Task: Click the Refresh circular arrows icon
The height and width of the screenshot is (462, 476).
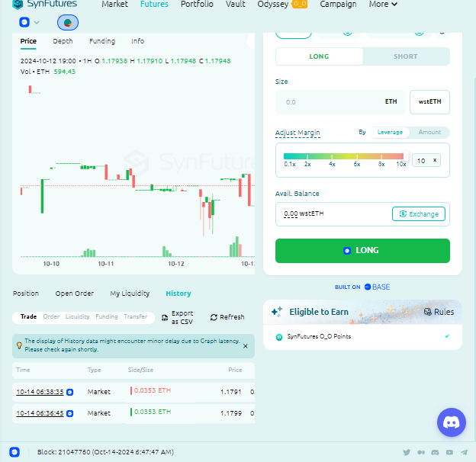Action: (x=214, y=317)
